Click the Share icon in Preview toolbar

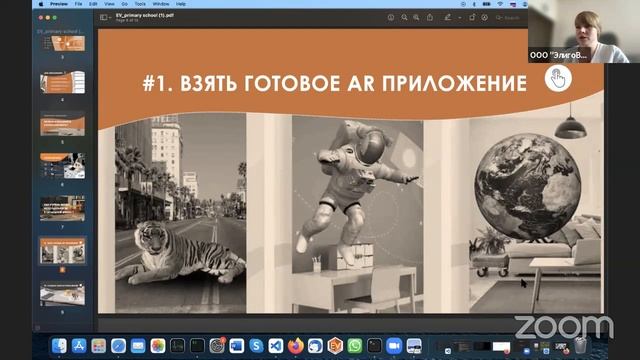(x=430, y=18)
